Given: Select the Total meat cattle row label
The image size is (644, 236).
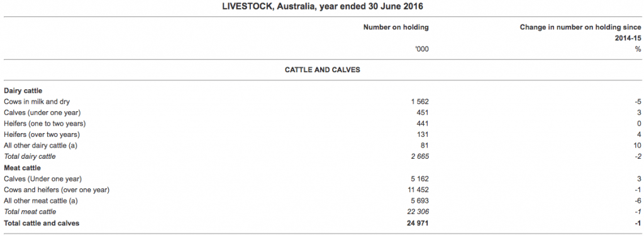Looking at the screenshot, I should pyautogui.click(x=30, y=212).
